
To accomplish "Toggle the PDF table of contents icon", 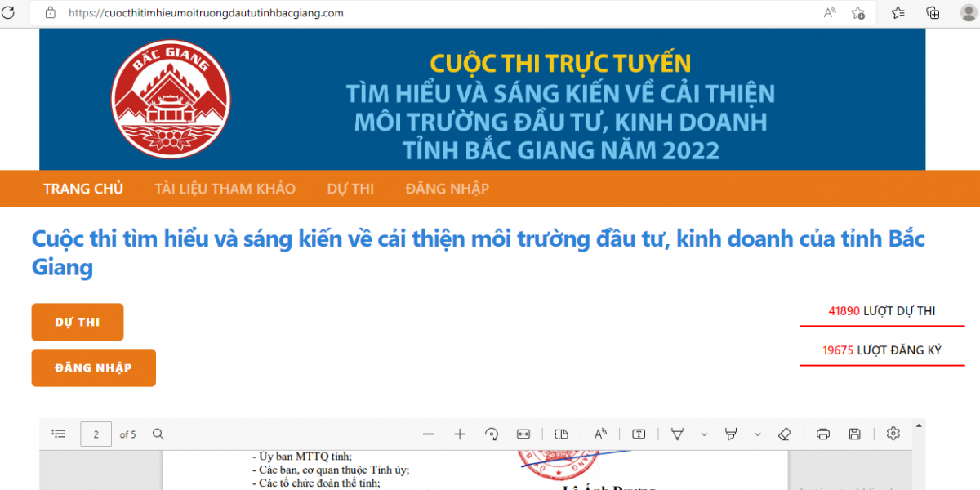I will [x=58, y=434].
